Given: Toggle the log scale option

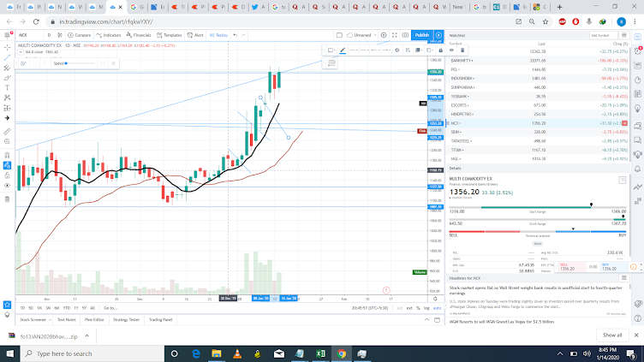Looking at the screenshot, I should [x=426, y=308].
